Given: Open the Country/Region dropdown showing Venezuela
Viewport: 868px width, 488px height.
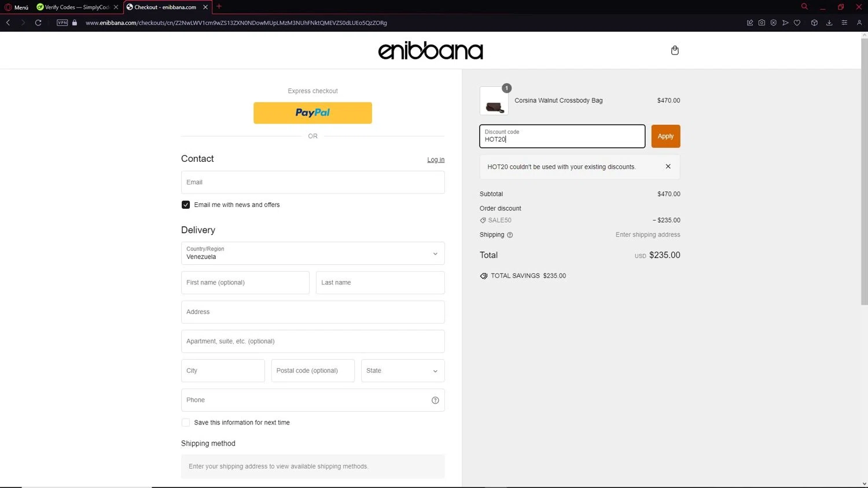Looking at the screenshot, I should [x=312, y=253].
